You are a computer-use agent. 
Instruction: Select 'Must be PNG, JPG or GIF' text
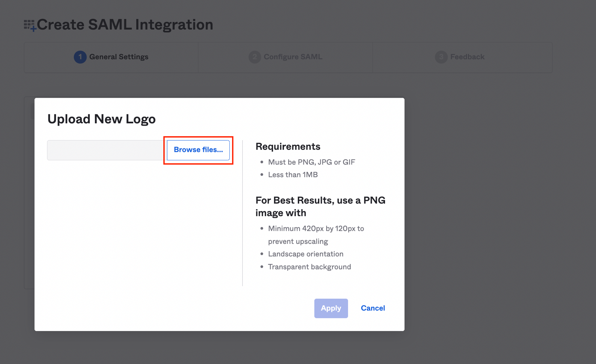pyautogui.click(x=311, y=162)
